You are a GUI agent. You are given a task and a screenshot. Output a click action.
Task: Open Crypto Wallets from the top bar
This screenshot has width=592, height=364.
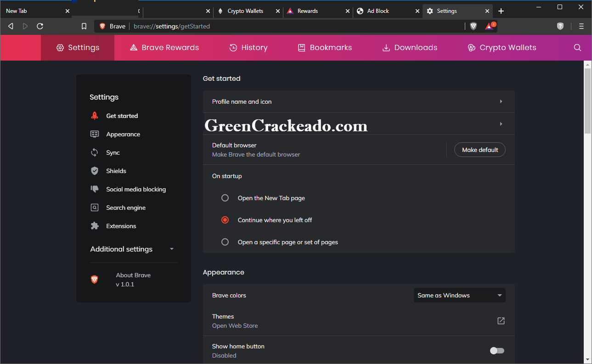point(502,47)
